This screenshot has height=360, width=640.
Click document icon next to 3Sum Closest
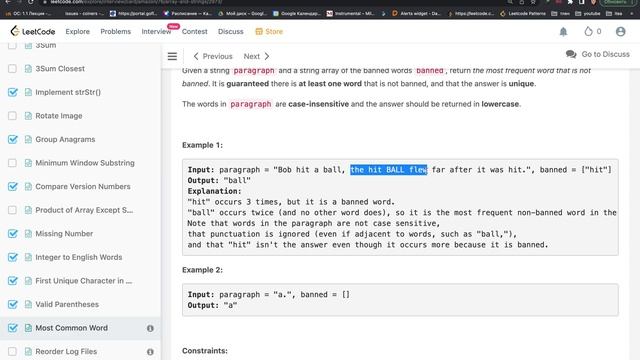(x=28, y=69)
